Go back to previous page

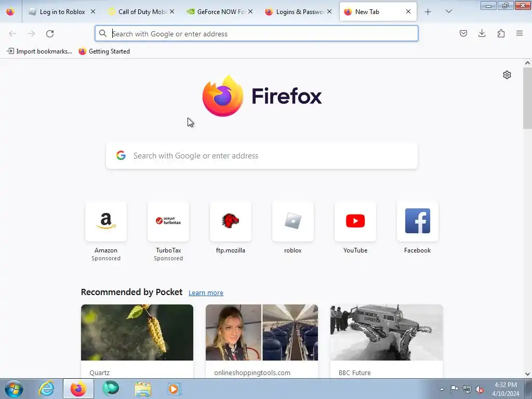(12, 34)
